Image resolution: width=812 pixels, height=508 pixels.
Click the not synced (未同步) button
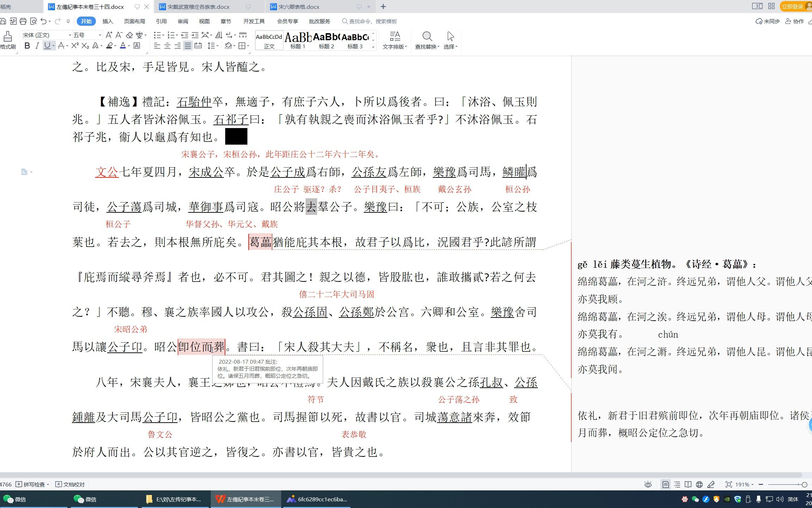[x=768, y=21]
